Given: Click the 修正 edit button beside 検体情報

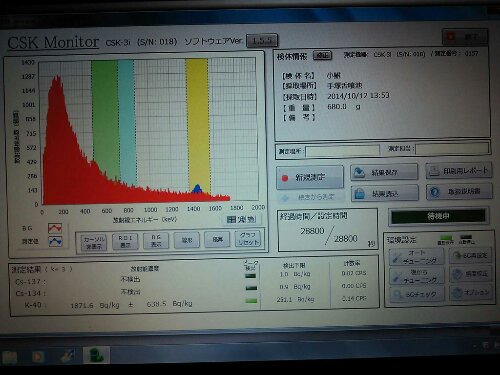Looking at the screenshot, I should [x=322, y=55].
